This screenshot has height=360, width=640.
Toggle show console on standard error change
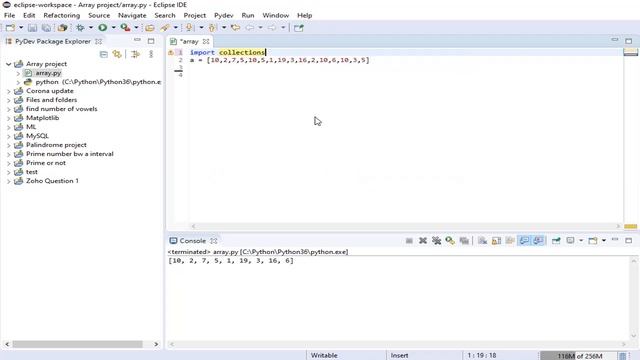pos(539,241)
